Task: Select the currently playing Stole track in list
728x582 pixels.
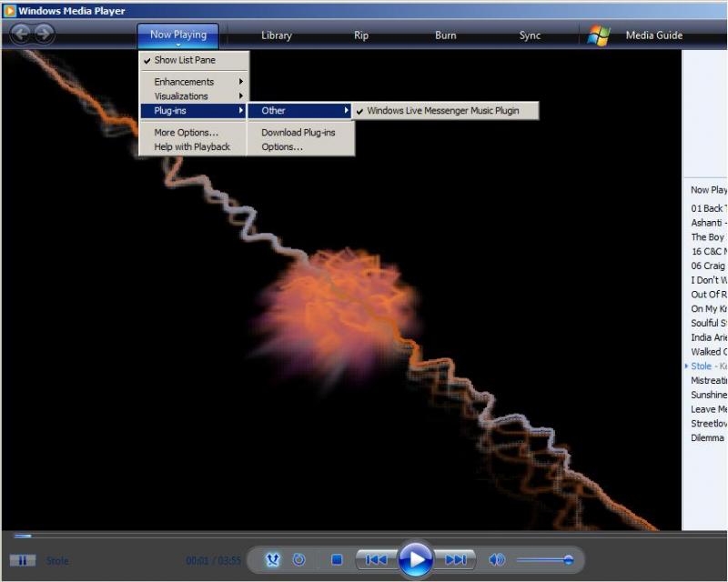Action: pyautogui.click(x=709, y=366)
